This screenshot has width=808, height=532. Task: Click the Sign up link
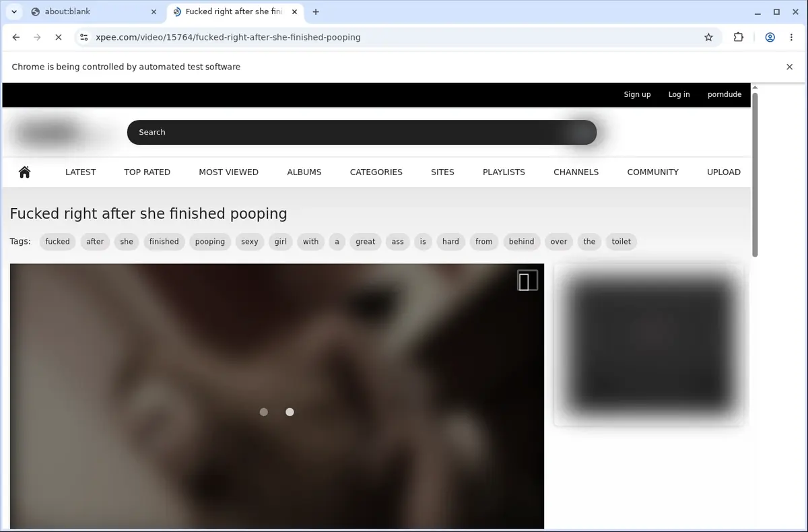click(x=637, y=94)
